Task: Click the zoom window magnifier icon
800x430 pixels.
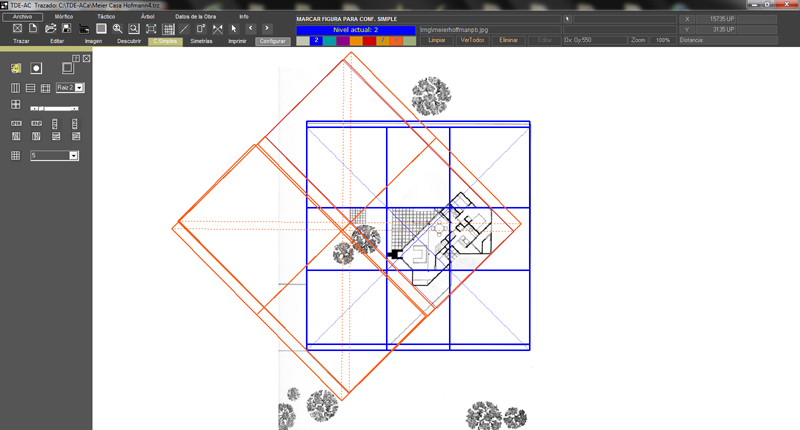Action: [x=134, y=29]
